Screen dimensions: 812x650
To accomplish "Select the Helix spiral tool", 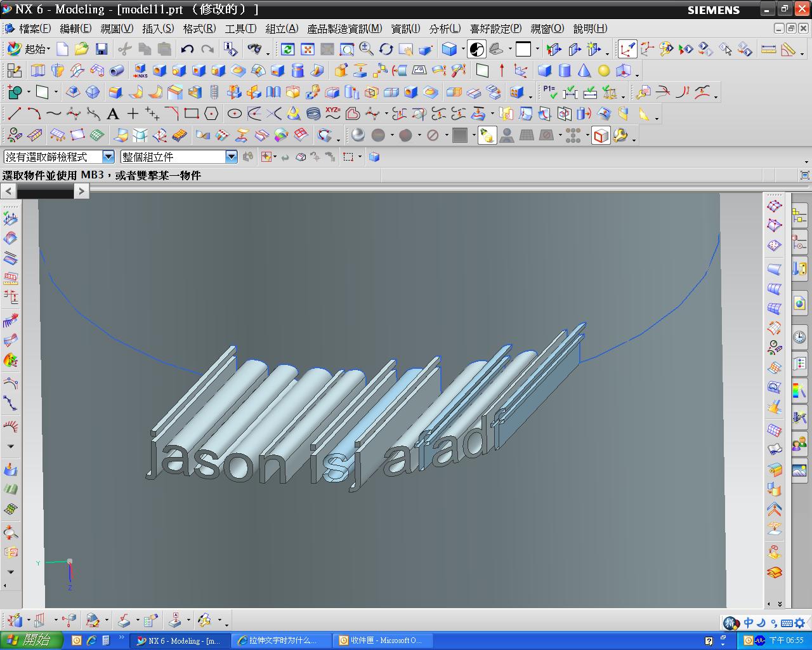I will tap(313, 114).
